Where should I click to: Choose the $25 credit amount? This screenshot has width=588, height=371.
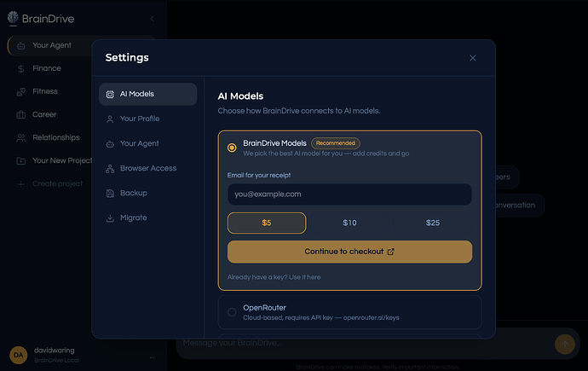tap(433, 223)
